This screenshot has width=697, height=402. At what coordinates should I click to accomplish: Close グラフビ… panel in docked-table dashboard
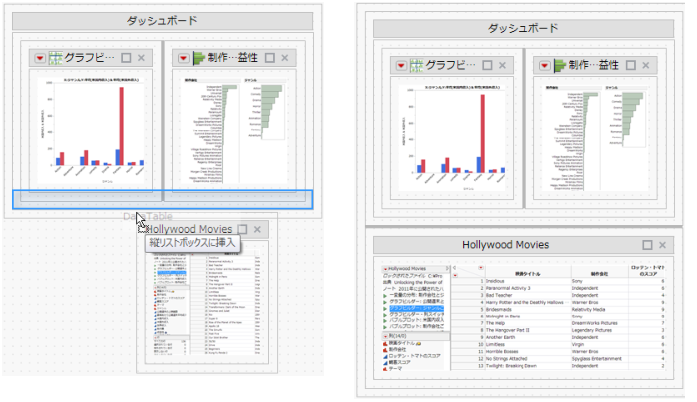point(503,65)
